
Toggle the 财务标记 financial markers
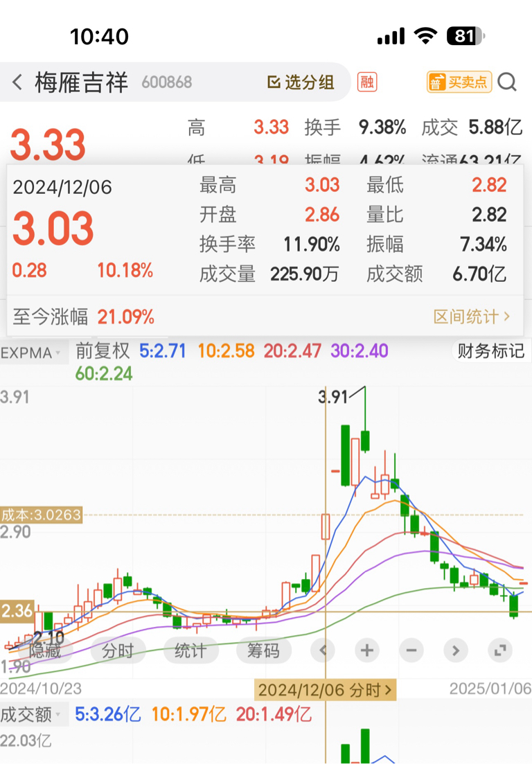click(490, 350)
